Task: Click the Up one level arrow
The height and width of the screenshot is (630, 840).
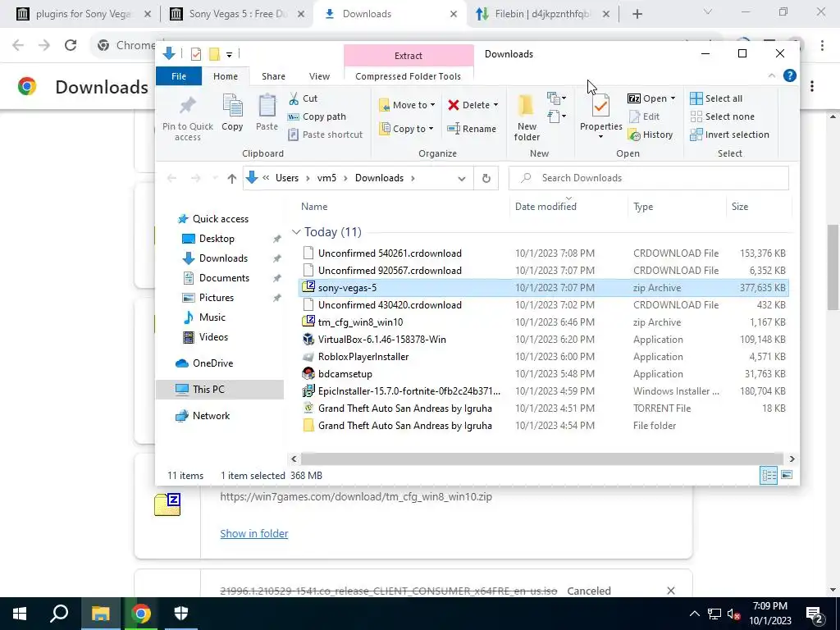Action: [231, 178]
